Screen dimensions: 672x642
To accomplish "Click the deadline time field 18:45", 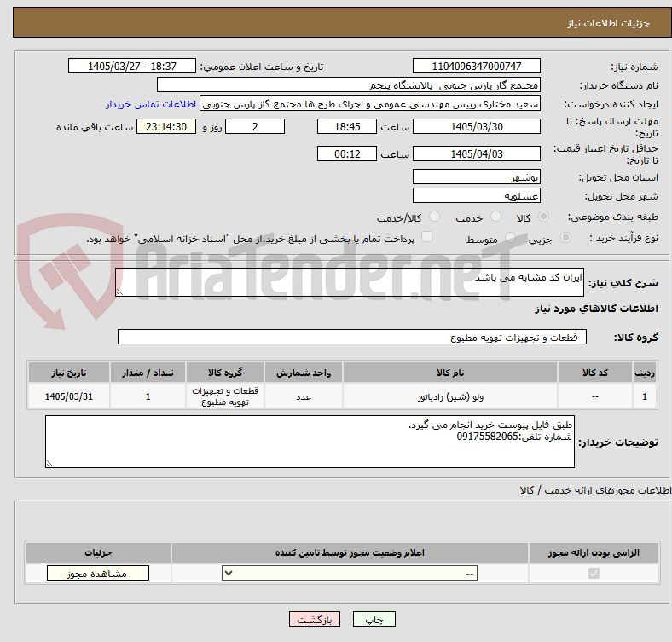I will pyautogui.click(x=347, y=126).
